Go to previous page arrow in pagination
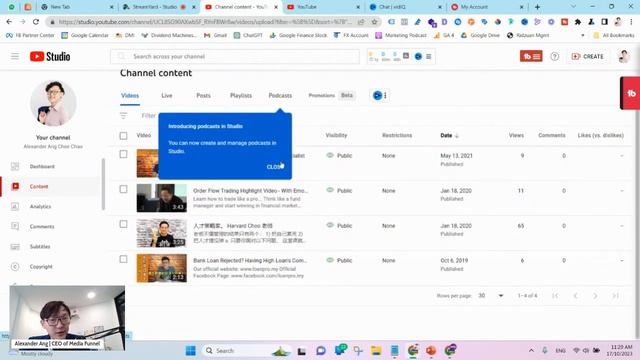 point(576,296)
